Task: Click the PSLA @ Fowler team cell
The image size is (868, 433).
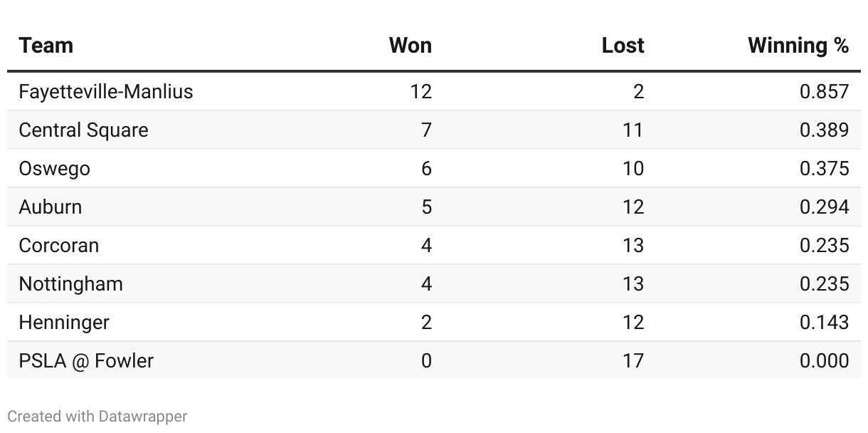Action: (x=86, y=361)
